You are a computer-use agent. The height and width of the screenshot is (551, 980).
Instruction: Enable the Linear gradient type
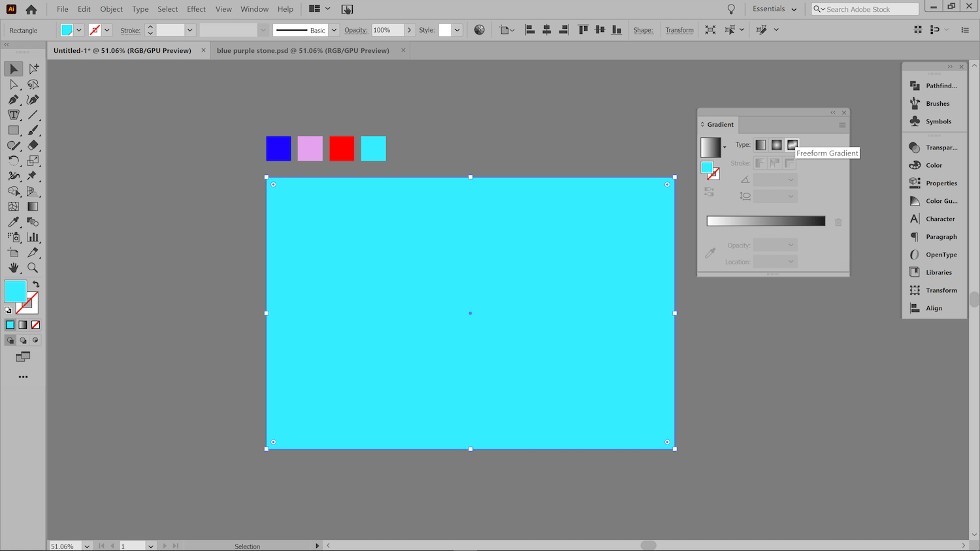(x=760, y=144)
